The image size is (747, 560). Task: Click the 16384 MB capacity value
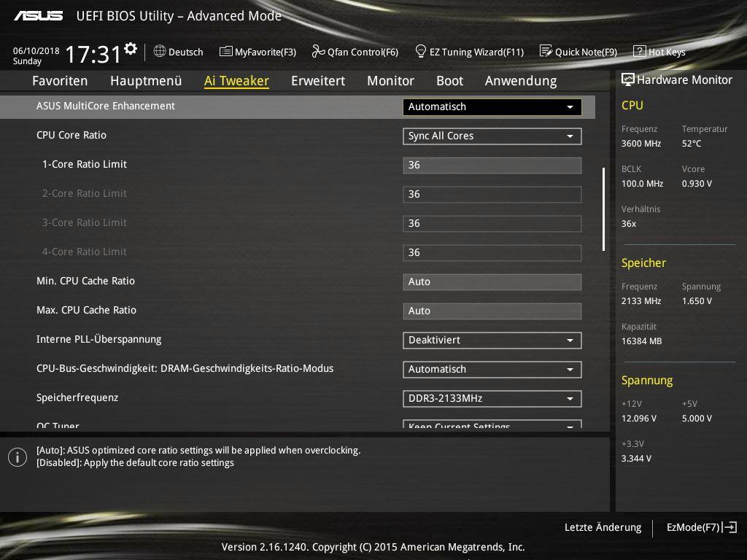click(x=641, y=341)
